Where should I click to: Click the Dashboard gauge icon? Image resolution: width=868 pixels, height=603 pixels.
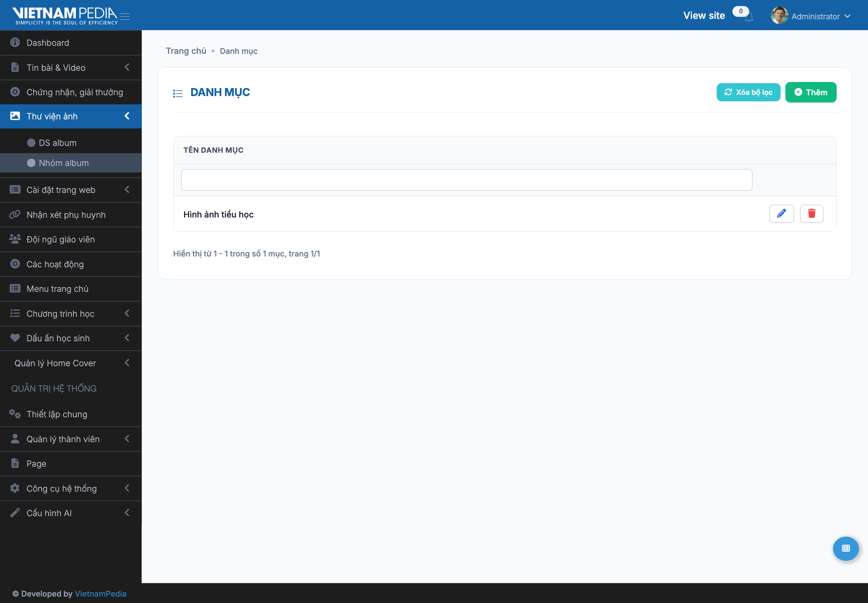(15, 42)
